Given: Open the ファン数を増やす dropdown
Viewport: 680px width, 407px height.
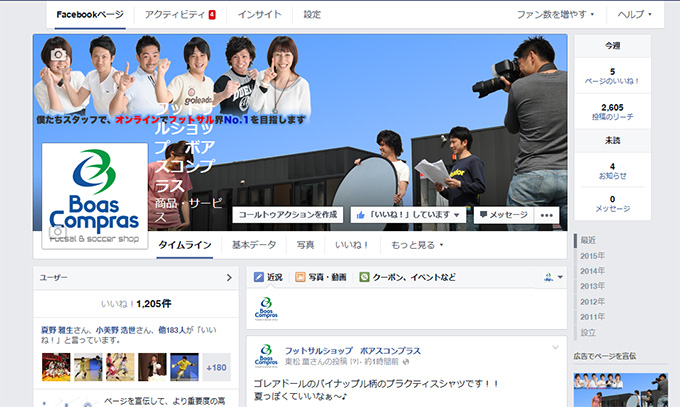Looking at the screenshot, I should click(x=555, y=15).
